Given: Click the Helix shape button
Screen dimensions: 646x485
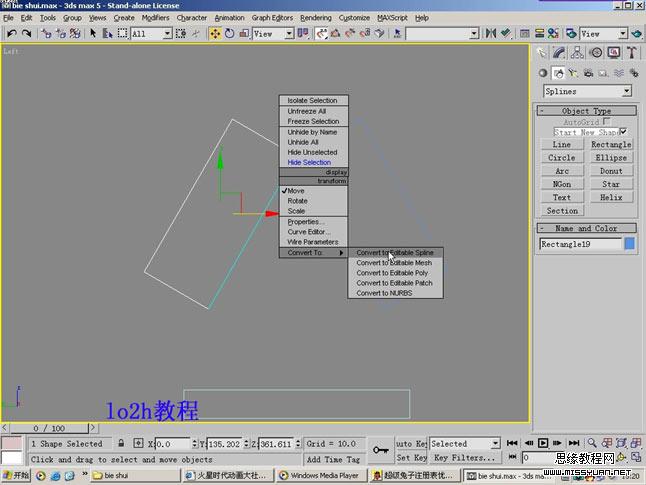Looking at the screenshot, I should coord(611,197).
